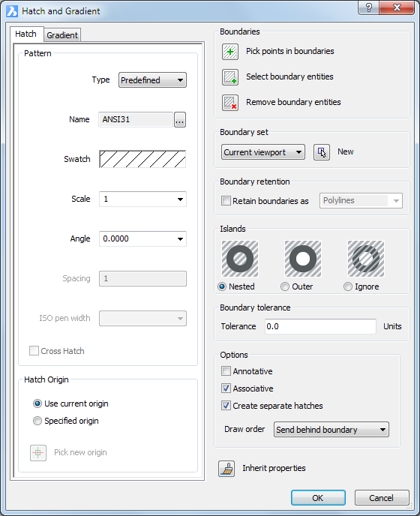The image size is (420, 516).
Task: Choose the Outer islands radio button
Action: [285, 286]
